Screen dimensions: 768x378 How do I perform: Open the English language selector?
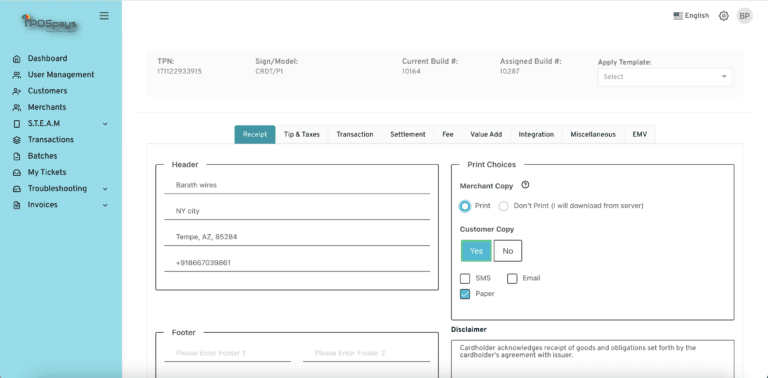click(x=691, y=16)
